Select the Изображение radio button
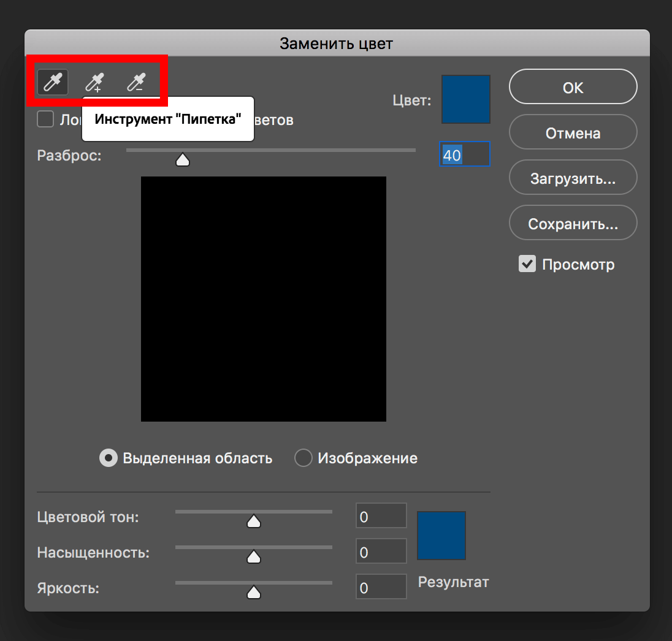 pos(304,458)
